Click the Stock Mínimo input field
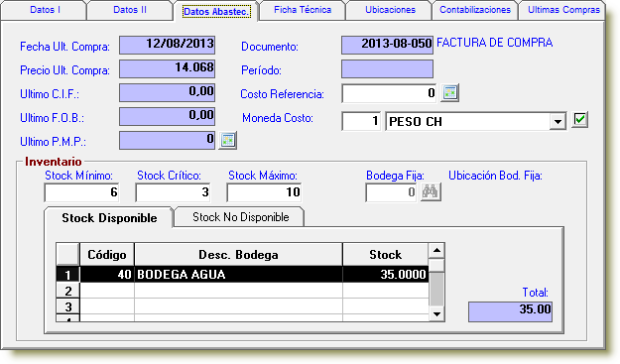Image resolution: width=620 pixels, height=364 pixels. [82, 192]
